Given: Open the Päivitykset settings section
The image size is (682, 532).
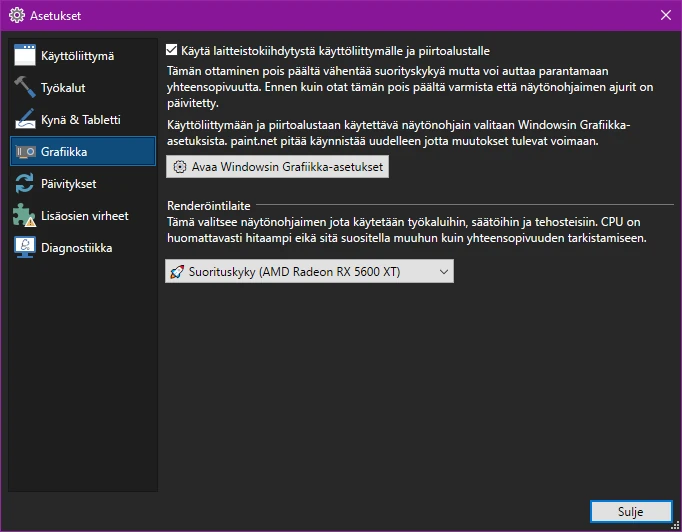Looking at the screenshot, I should [x=68, y=184].
